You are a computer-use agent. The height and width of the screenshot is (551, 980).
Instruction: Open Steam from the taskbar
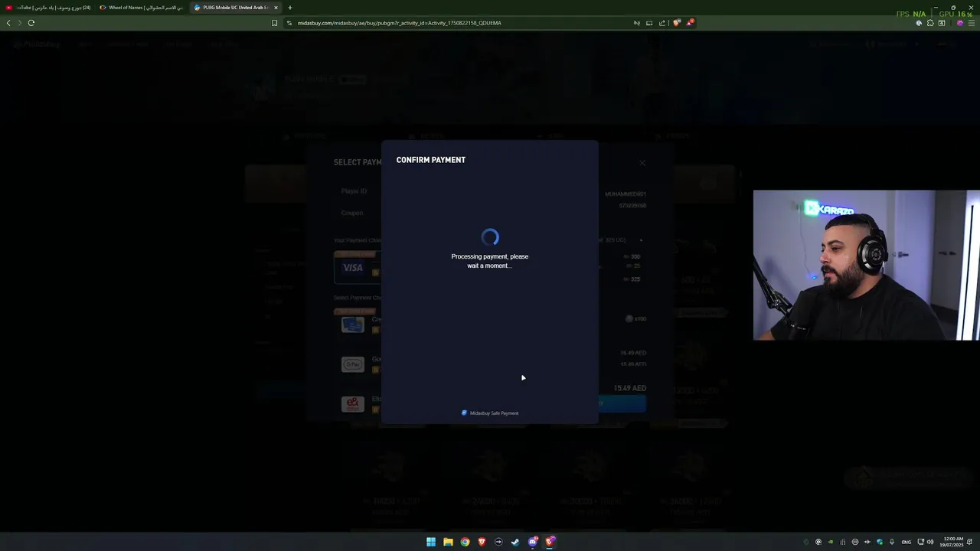[515, 542]
